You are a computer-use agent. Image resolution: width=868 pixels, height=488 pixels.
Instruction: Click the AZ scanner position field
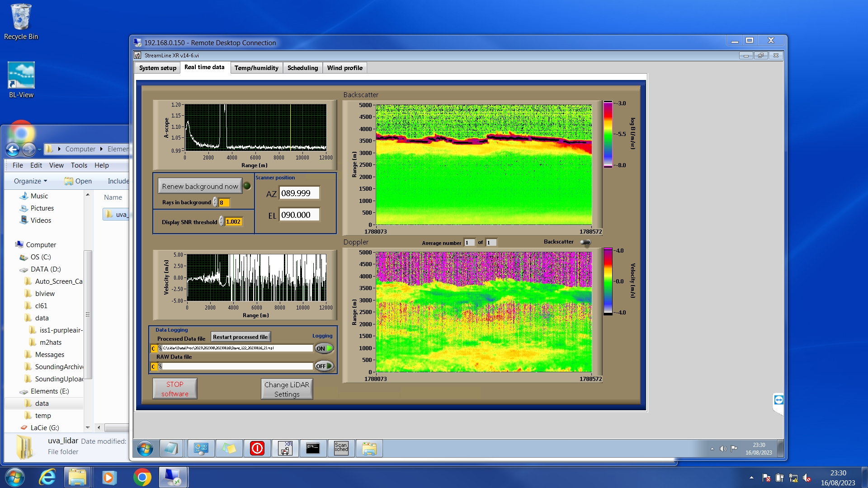pos(299,193)
